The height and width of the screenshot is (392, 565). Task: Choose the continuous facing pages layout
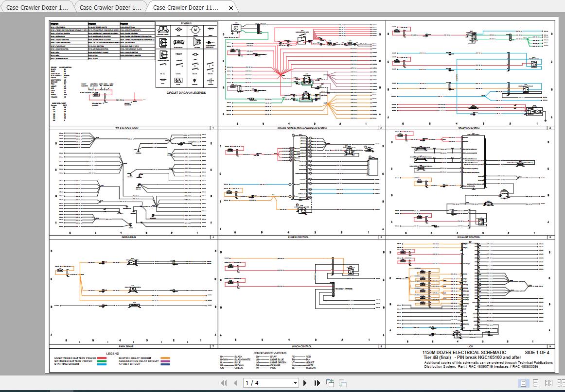(x=561, y=383)
